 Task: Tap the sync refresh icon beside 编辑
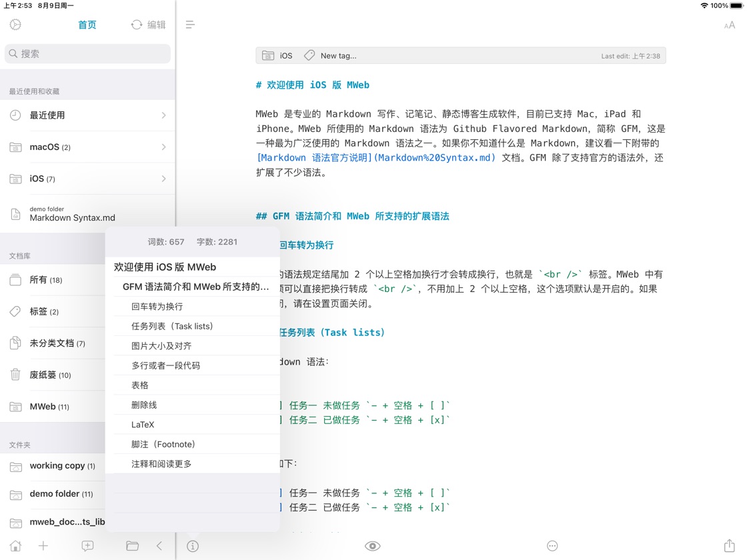137,25
